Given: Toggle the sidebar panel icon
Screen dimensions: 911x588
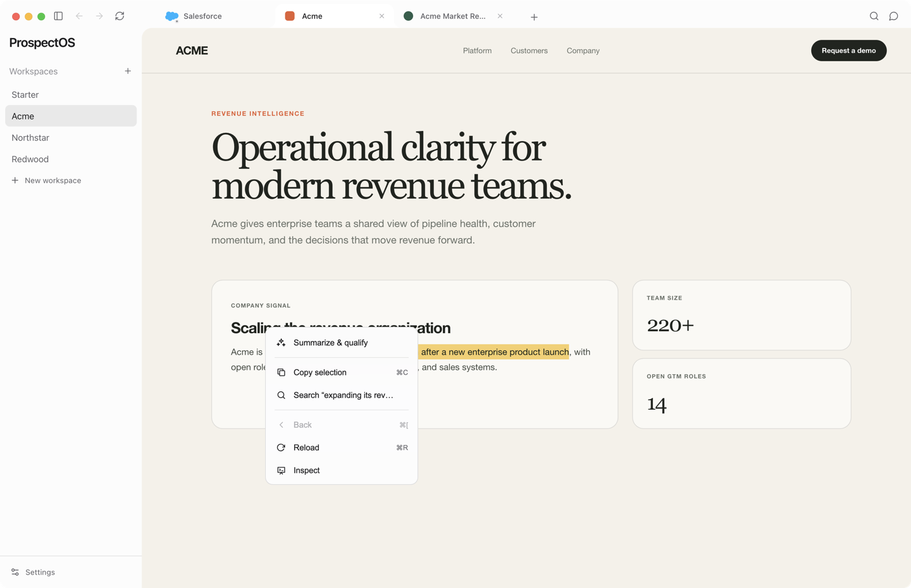Looking at the screenshot, I should click(x=58, y=16).
